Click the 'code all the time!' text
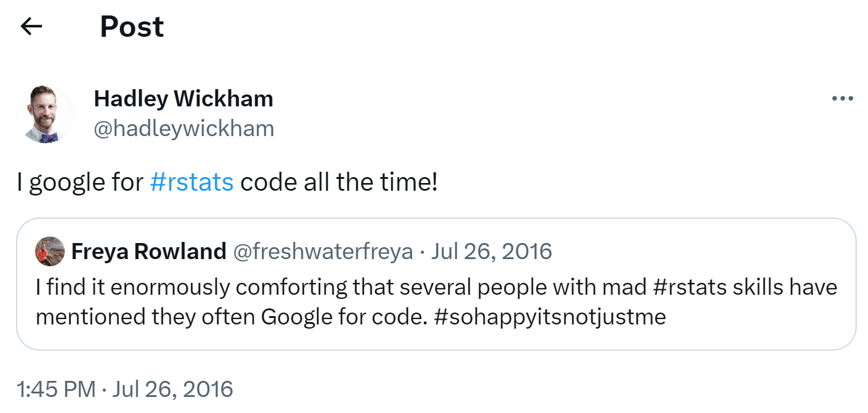 [338, 182]
